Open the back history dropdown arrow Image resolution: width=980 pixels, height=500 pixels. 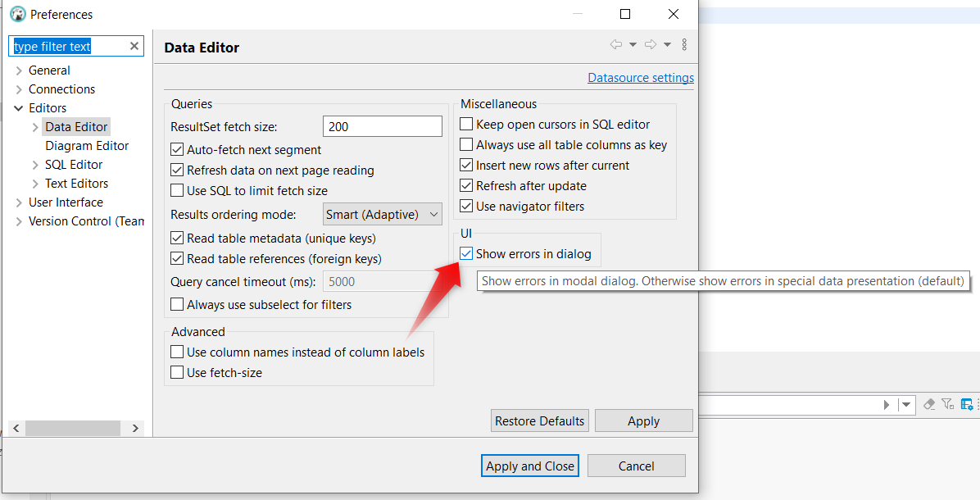click(x=631, y=45)
